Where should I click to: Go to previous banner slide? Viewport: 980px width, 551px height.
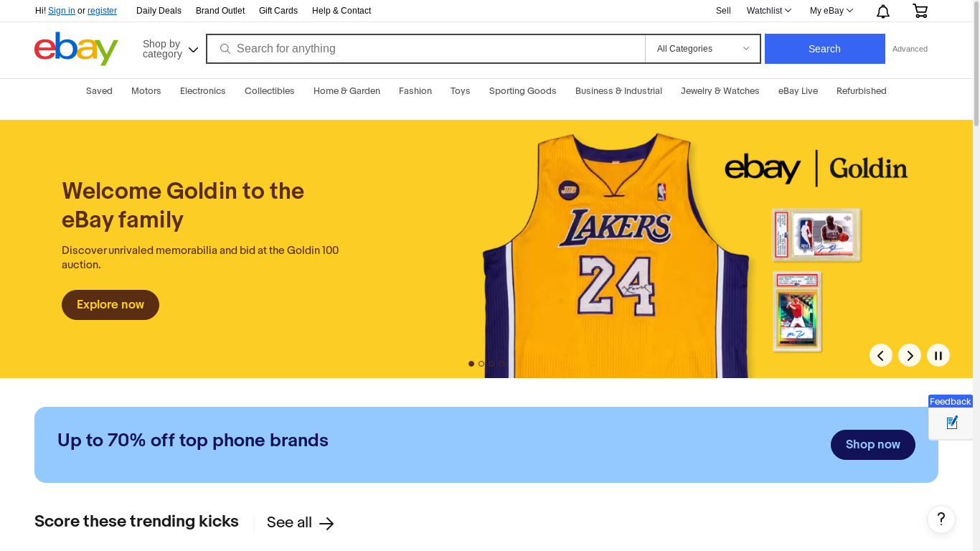(x=881, y=355)
